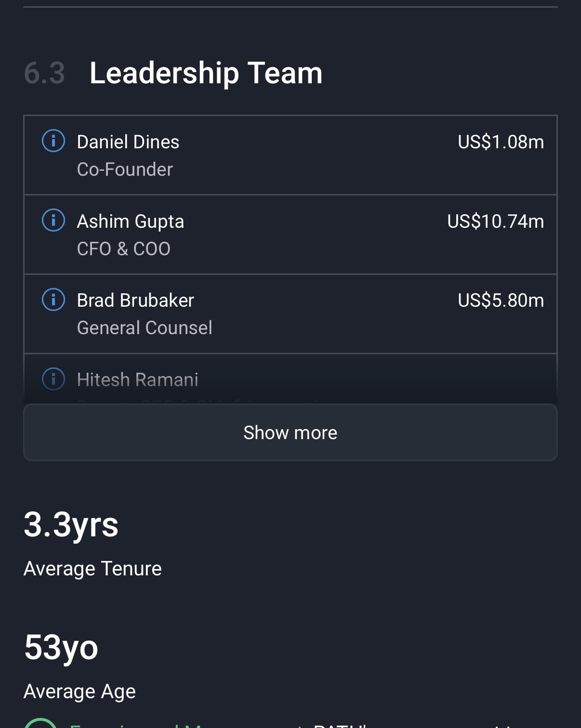Image resolution: width=581 pixels, height=728 pixels.
Task: Tap Hitesh Ramani name
Action: coord(137,380)
